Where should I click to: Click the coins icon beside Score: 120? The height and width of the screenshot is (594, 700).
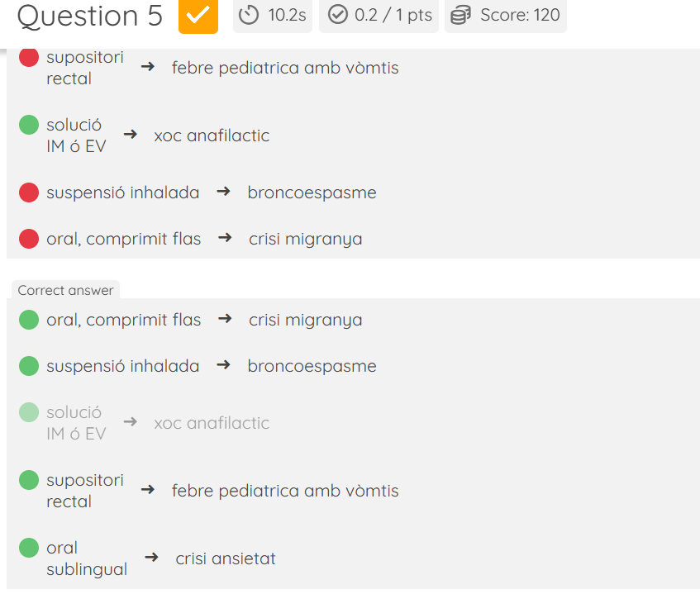click(461, 15)
